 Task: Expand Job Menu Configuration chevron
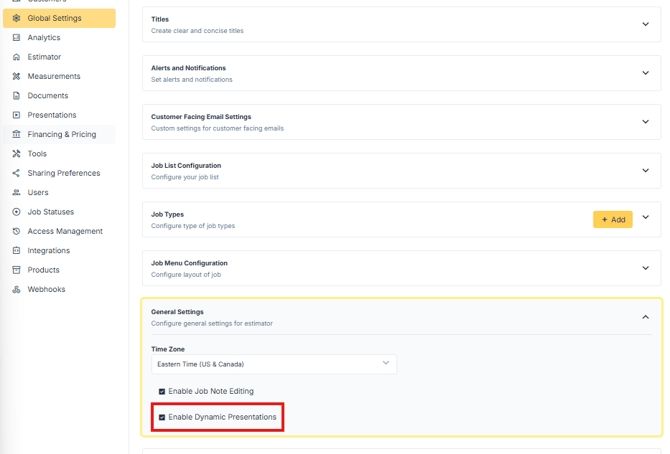coord(645,268)
